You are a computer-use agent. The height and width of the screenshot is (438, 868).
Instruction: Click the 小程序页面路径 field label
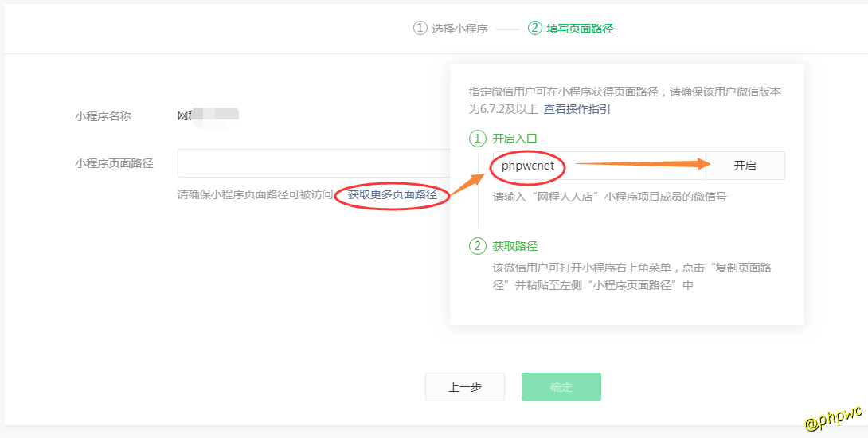point(114,163)
